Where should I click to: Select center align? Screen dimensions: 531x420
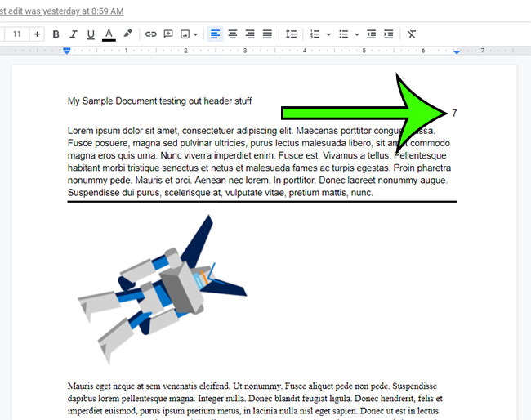(x=233, y=34)
